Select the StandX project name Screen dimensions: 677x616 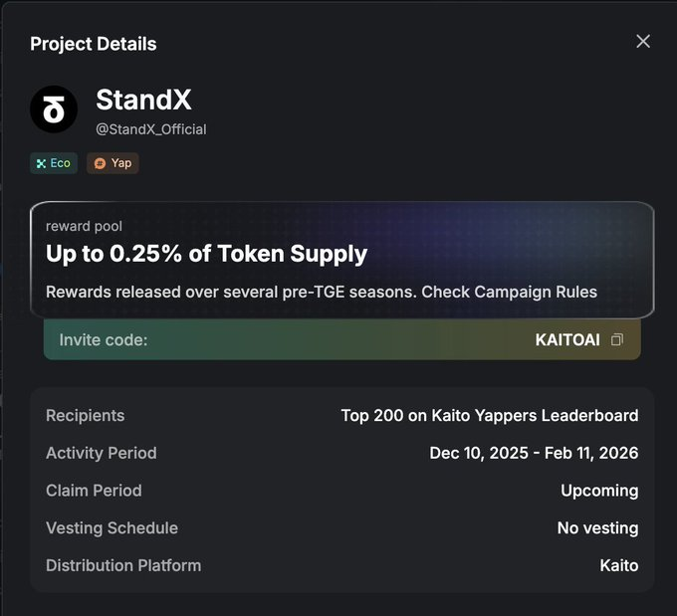click(143, 101)
